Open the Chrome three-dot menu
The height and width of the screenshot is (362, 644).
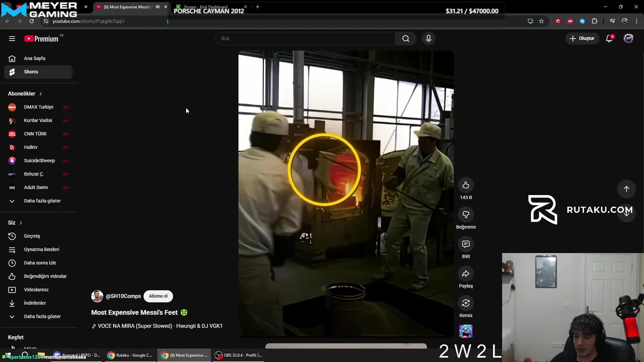(637, 21)
